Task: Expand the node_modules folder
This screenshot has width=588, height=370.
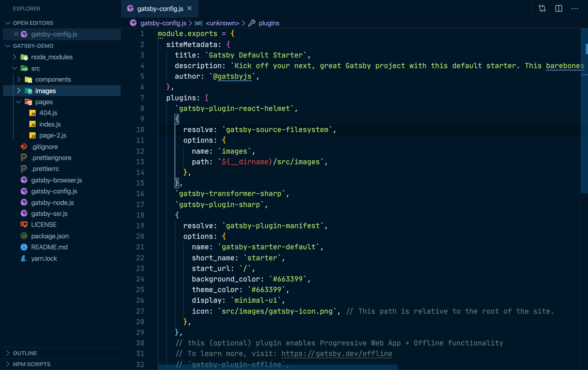Action: (x=15, y=57)
